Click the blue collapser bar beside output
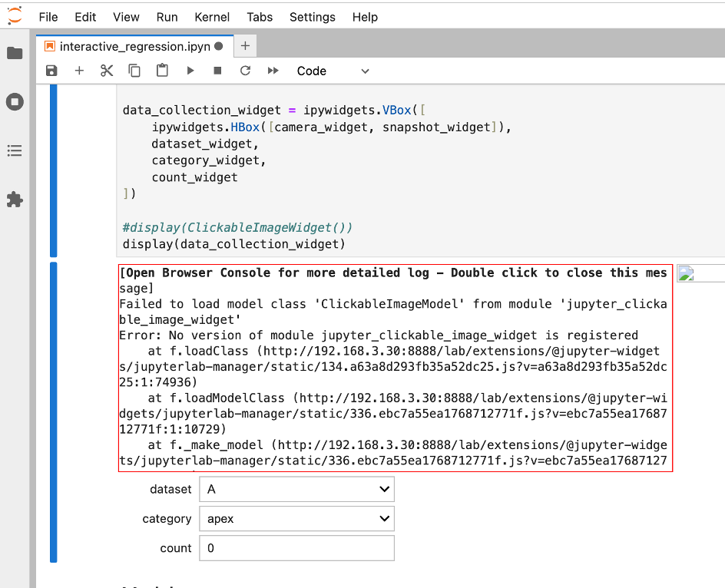The height and width of the screenshot is (588, 725). pyautogui.click(x=54, y=412)
